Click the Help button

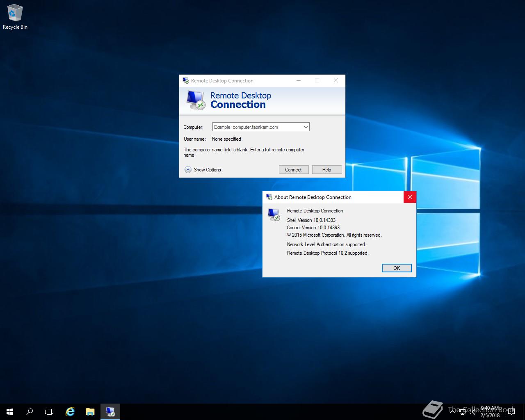pyautogui.click(x=326, y=170)
